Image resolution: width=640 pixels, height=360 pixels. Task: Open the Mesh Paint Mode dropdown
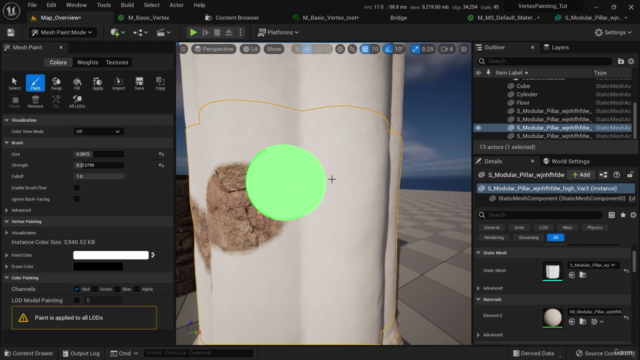coord(62,32)
